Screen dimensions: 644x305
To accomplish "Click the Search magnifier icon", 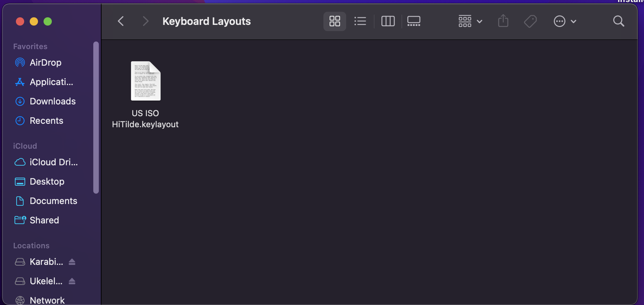I will tap(618, 21).
